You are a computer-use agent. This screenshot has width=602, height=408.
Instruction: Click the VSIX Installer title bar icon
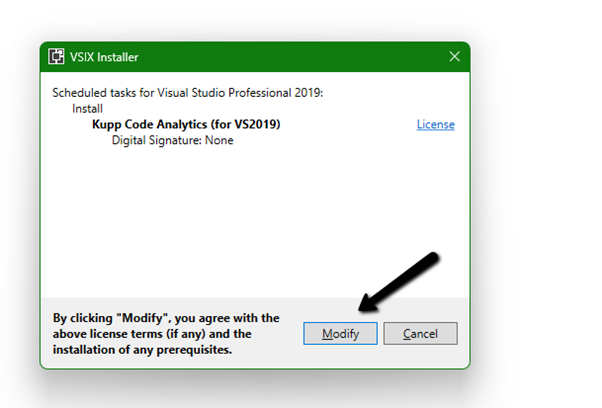point(58,57)
